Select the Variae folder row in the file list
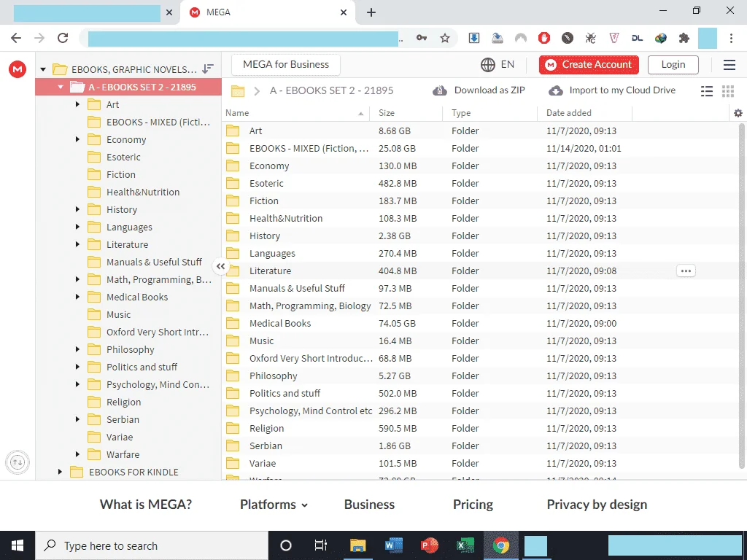This screenshot has height=560, width=747. [x=480, y=463]
